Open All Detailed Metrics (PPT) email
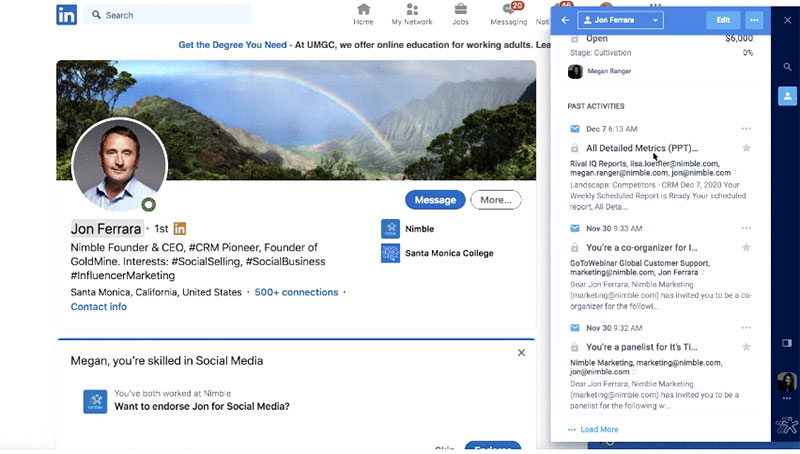This screenshot has height=454, width=800. pos(642,148)
